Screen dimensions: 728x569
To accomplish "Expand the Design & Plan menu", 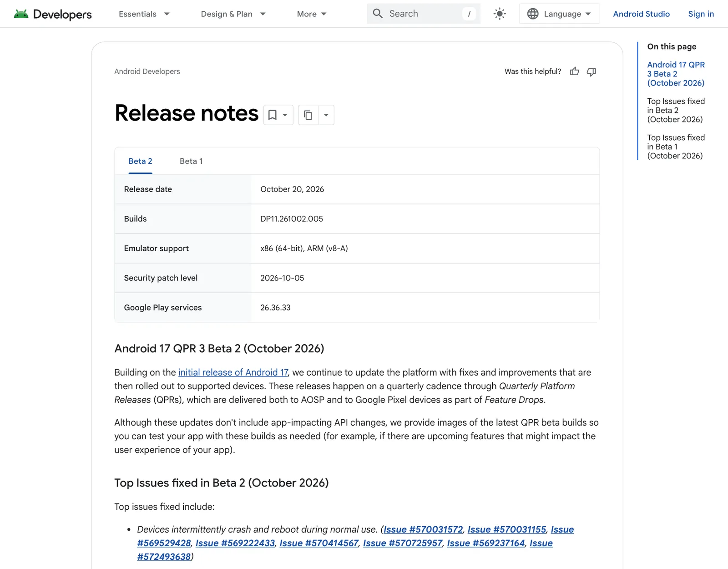I will click(233, 14).
